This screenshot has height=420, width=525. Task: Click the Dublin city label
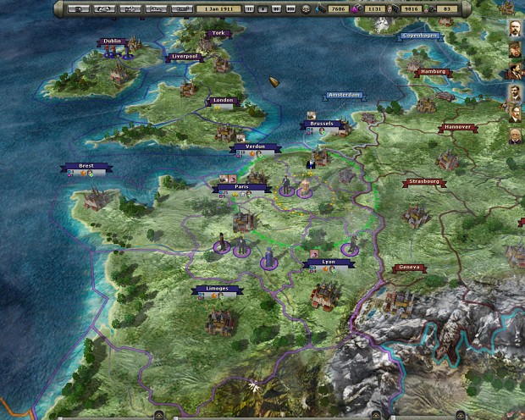(x=112, y=41)
